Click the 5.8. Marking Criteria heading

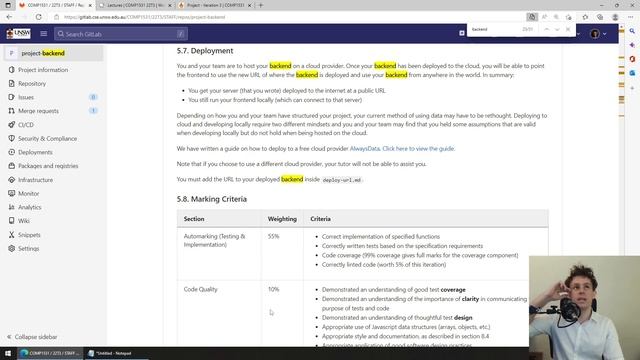click(x=212, y=199)
